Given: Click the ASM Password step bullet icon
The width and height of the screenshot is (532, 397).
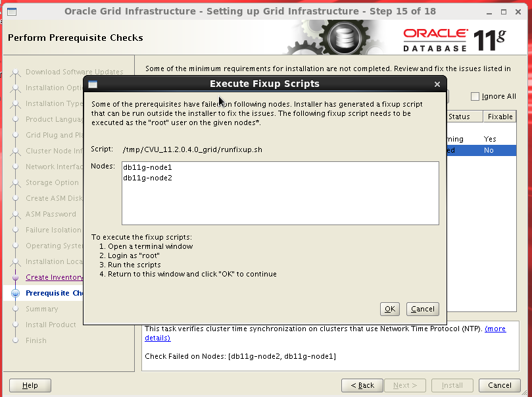Looking at the screenshot, I should pos(15,215).
